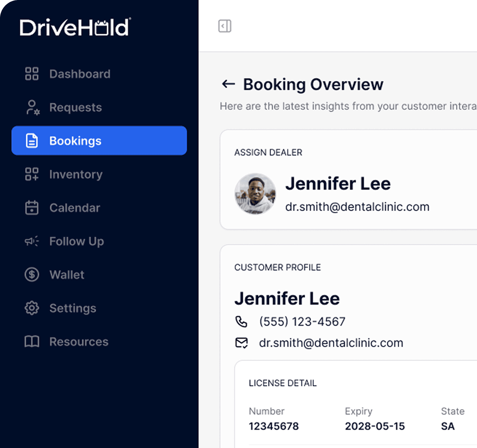Select the Settings gear icon
The image size is (477, 448).
(x=31, y=308)
